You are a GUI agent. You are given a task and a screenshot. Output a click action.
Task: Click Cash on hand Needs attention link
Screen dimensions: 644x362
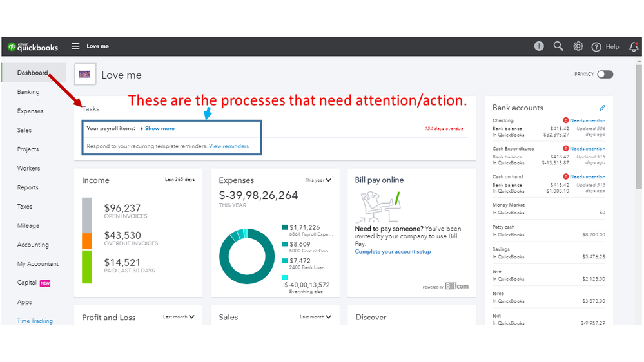587,177
